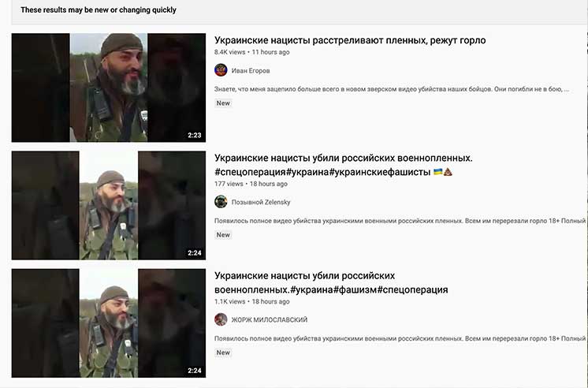The width and height of the screenshot is (588, 388).
Task: Open the first video thumbnail, duration 2:23
Action: (108, 88)
